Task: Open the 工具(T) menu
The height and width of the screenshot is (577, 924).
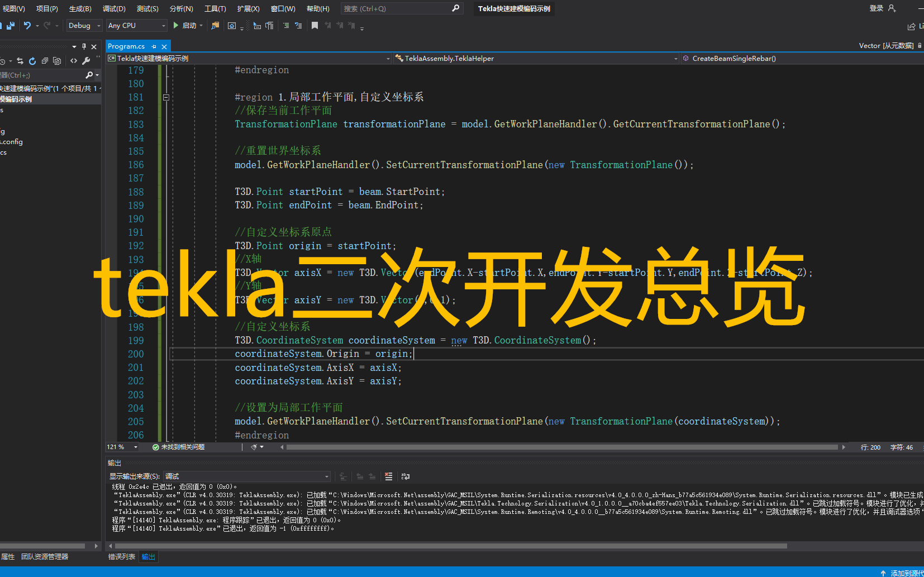Action: pyautogui.click(x=215, y=8)
